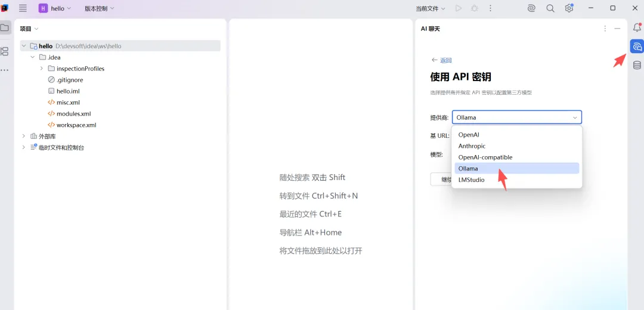The image size is (644, 310).
Task: Open the Structure tool window icon
Action: pos(5,51)
